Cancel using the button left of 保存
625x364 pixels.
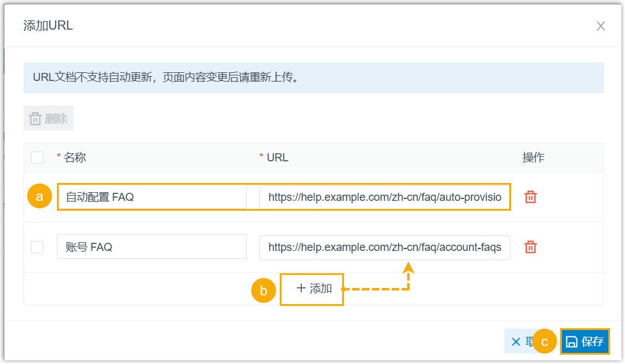point(517,342)
